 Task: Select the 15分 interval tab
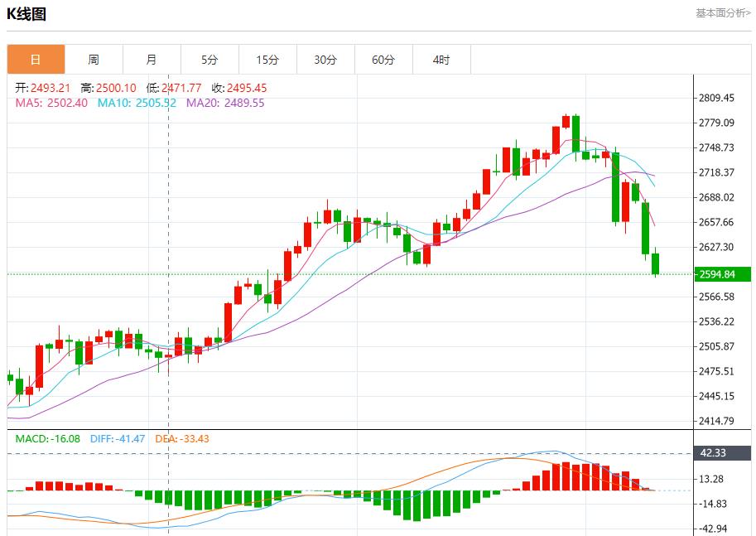[267, 60]
